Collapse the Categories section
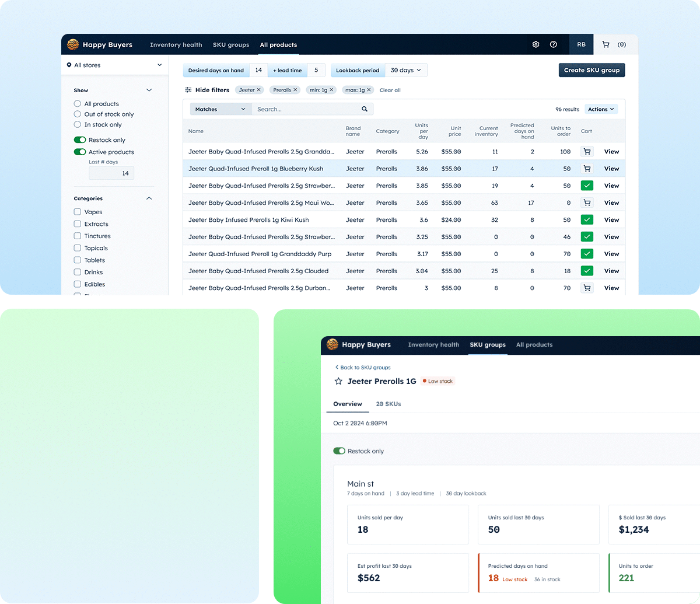The height and width of the screenshot is (604, 700). click(149, 198)
